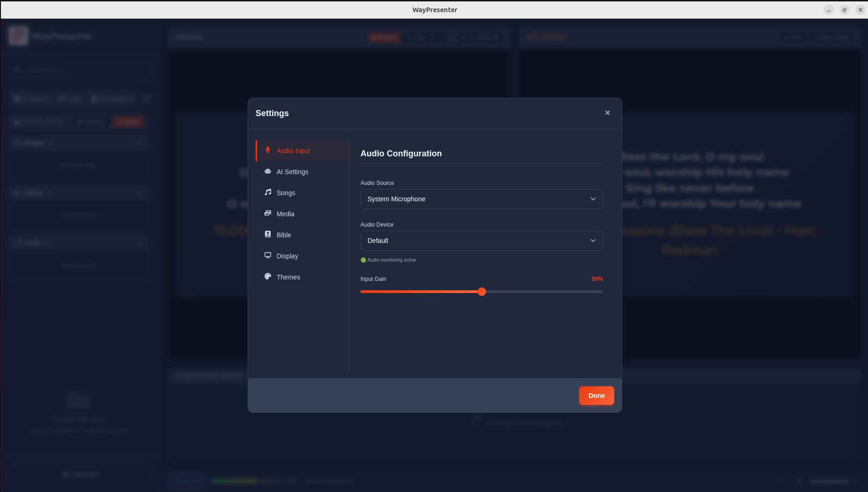Screen dimensions: 868x492
Task: Select the Display monitor icon
Action: click(267, 256)
